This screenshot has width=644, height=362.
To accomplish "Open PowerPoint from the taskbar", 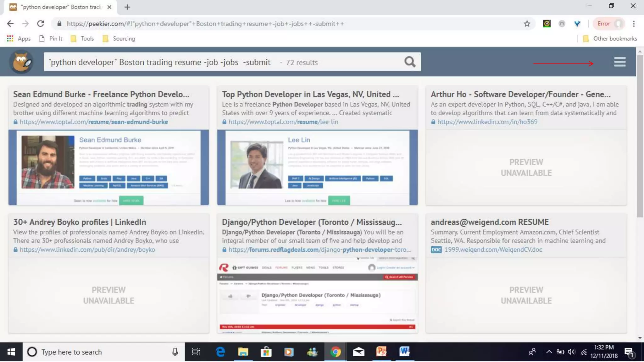I will (x=381, y=352).
